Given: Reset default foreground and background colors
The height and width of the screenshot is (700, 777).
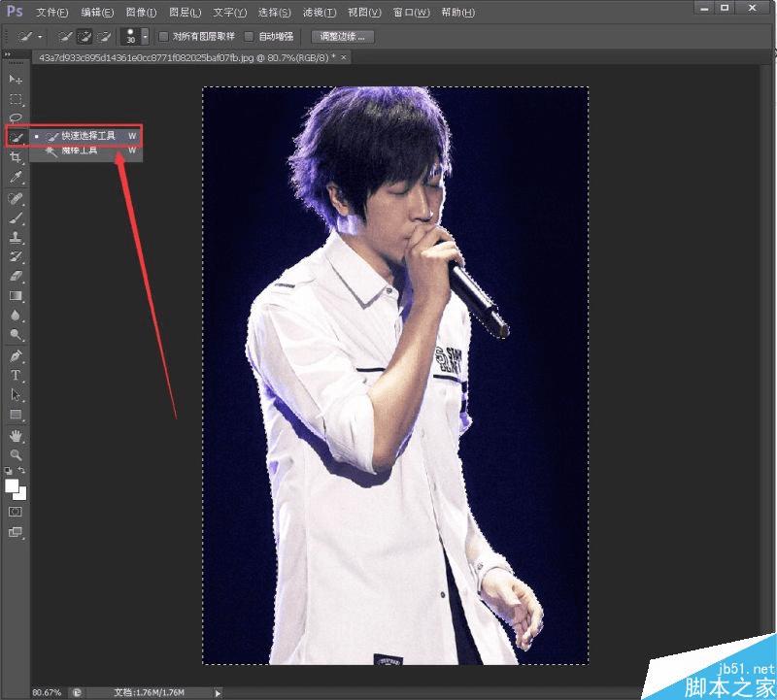Looking at the screenshot, I should click(x=9, y=471).
